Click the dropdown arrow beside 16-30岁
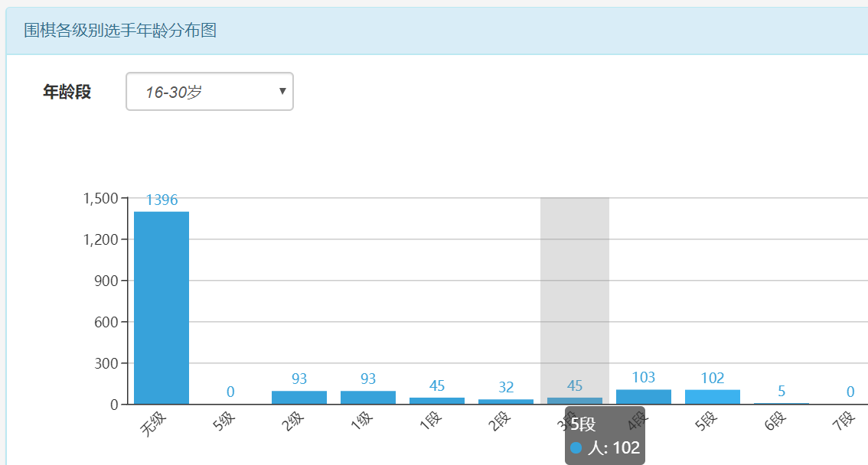 coord(282,92)
